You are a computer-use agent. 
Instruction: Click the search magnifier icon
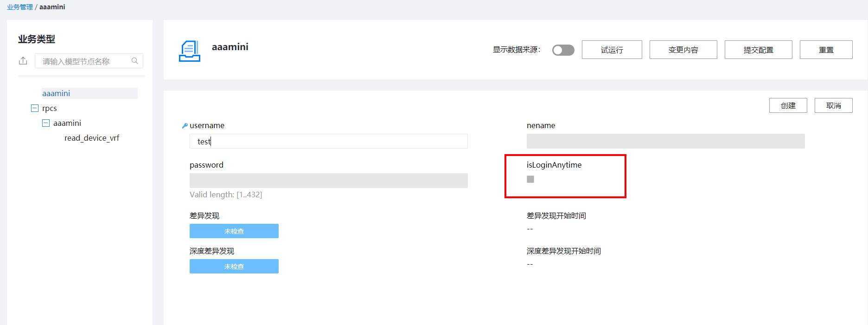point(135,61)
